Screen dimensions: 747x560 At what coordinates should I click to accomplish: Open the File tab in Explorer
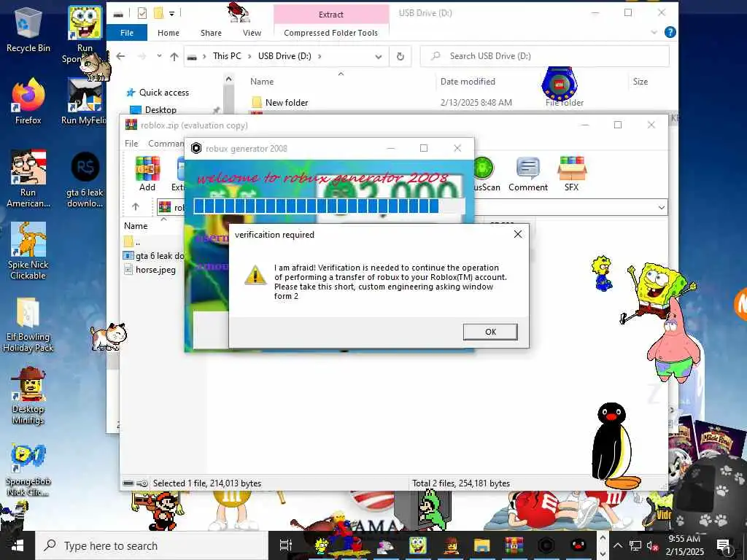point(127,33)
